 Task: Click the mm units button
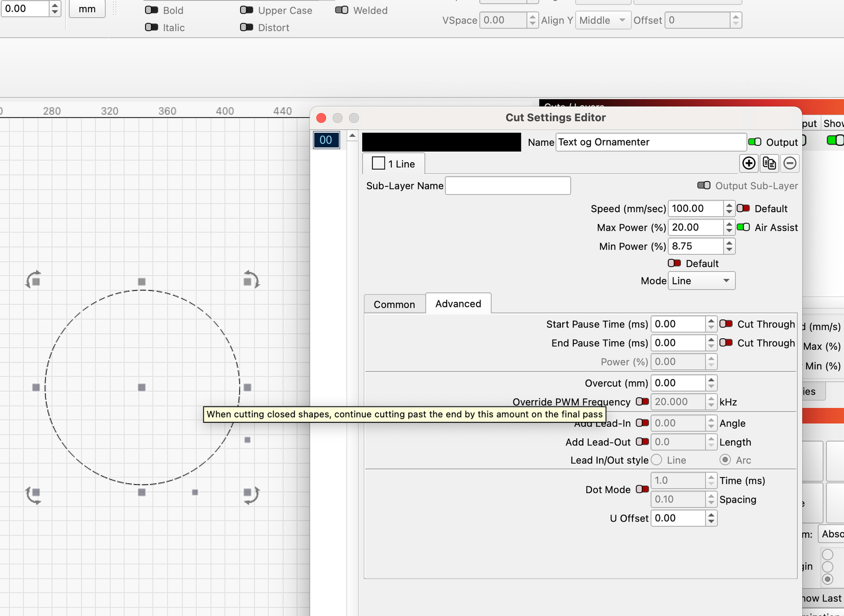coord(87,9)
